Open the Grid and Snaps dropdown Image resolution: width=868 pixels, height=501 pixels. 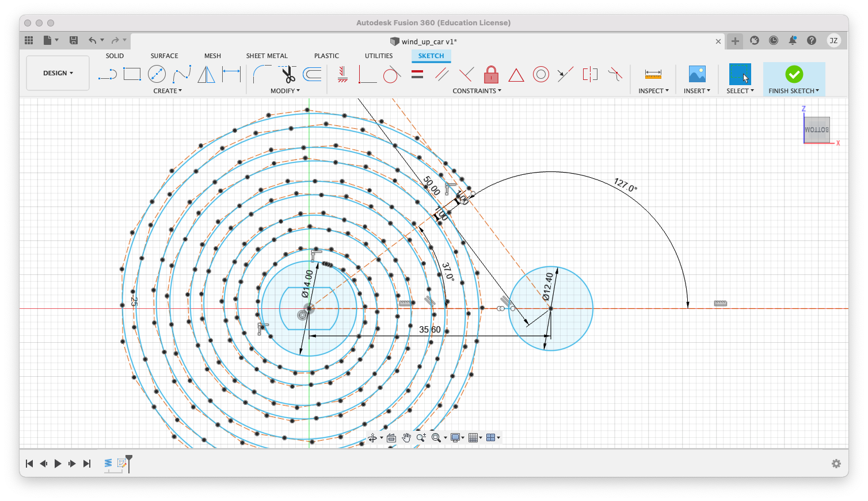pos(475,438)
